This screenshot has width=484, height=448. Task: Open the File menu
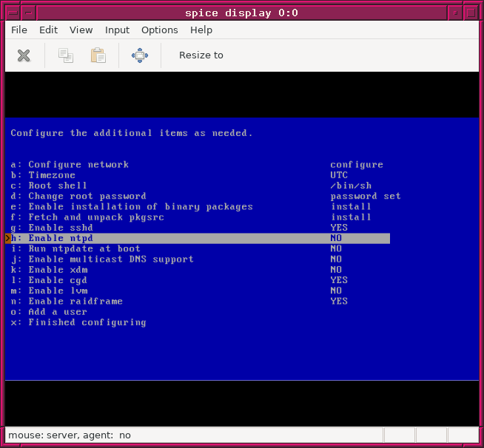pos(19,30)
